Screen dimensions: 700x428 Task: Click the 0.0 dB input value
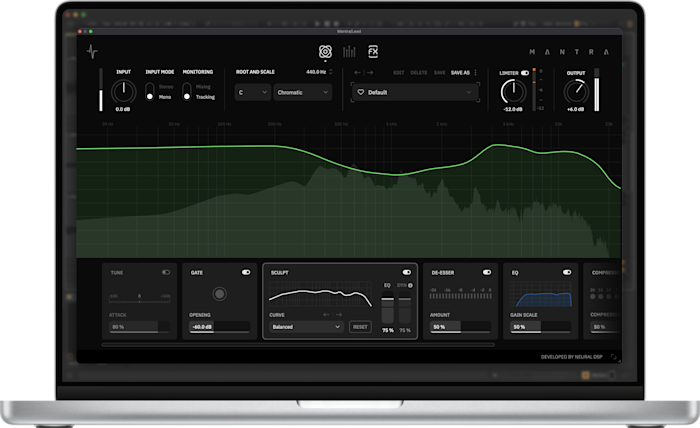pyautogui.click(x=123, y=109)
